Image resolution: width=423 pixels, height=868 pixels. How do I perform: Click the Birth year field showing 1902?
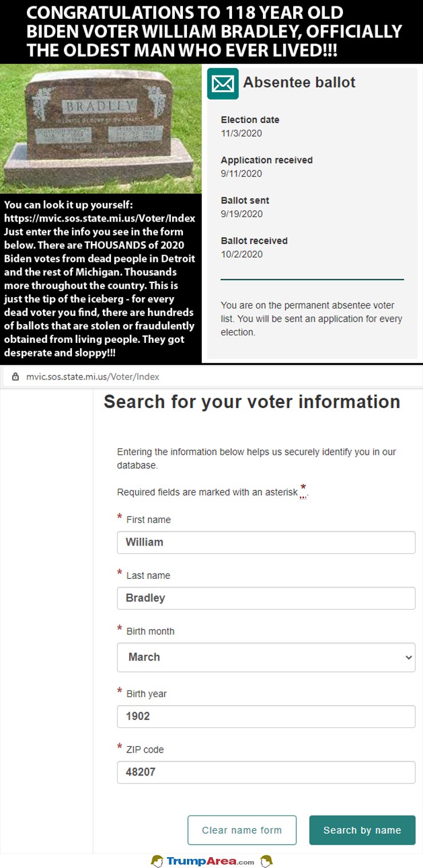(266, 717)
